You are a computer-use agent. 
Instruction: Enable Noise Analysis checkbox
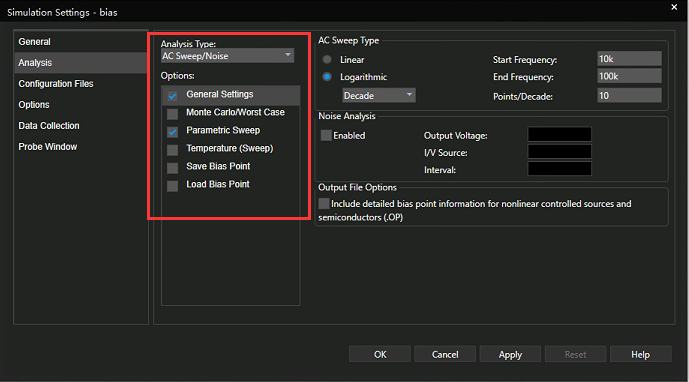[x=326, y=135]
